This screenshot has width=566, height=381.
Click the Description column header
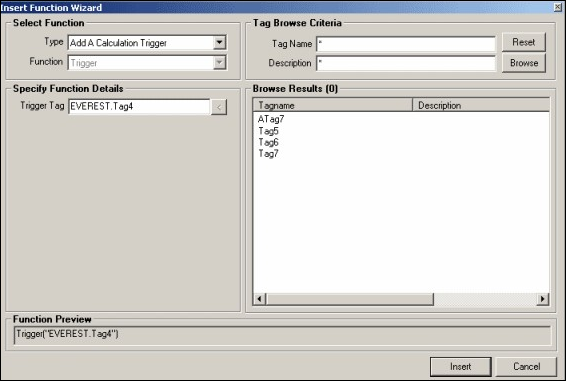(481, 105)
